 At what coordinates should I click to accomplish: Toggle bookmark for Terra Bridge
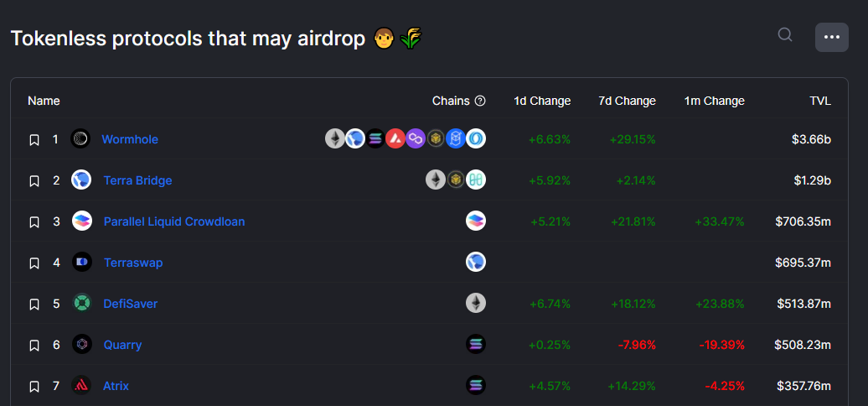34,181
